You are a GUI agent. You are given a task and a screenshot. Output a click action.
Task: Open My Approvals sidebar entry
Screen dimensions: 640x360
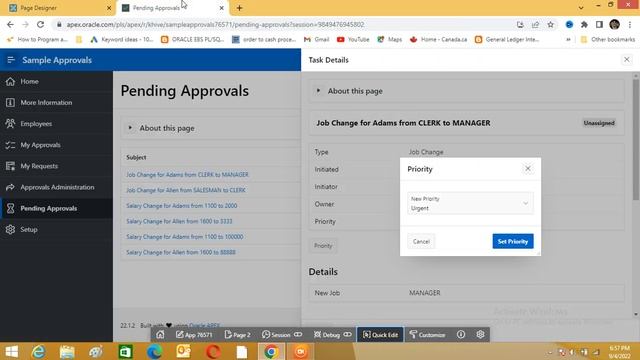56,145
